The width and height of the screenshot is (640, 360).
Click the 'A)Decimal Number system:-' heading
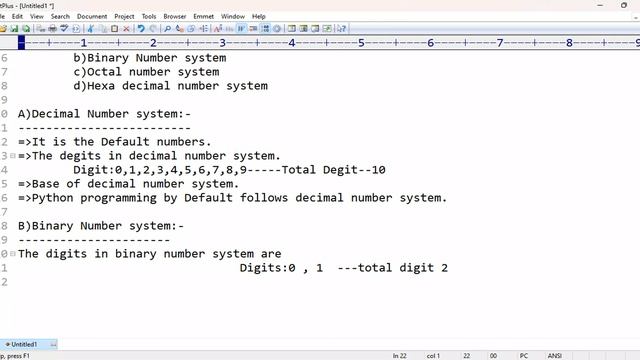[104, 114]
